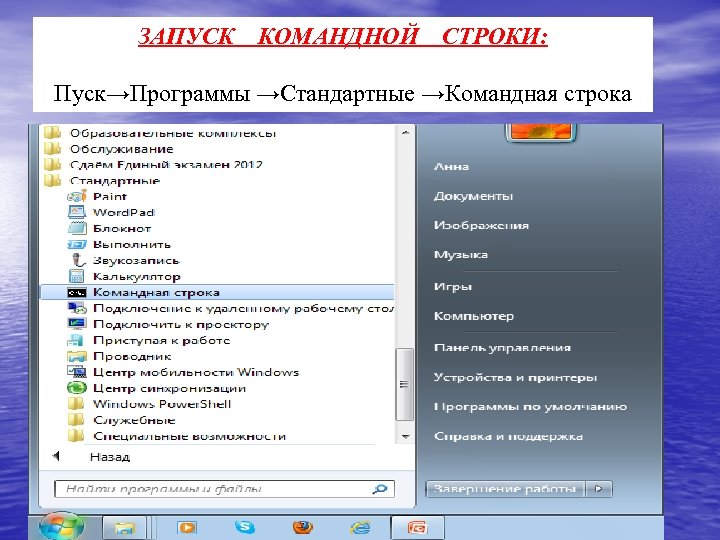Click the Проводник explorer icon

(77, 356)
